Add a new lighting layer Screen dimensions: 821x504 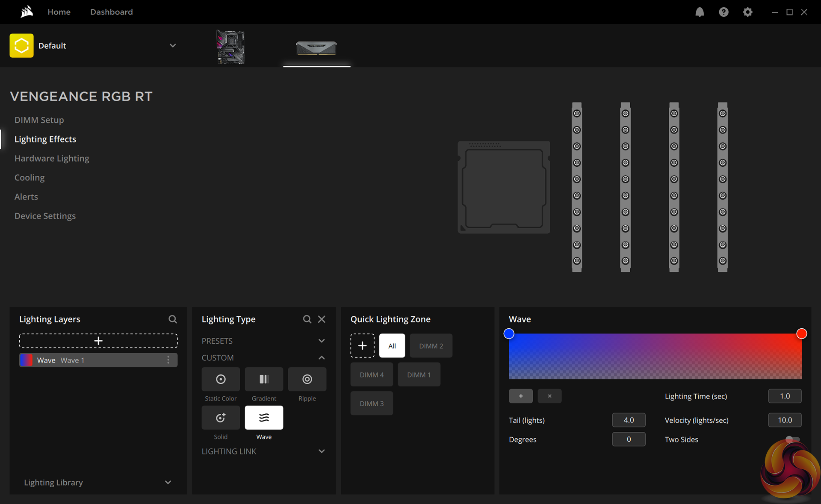point(98,341)
